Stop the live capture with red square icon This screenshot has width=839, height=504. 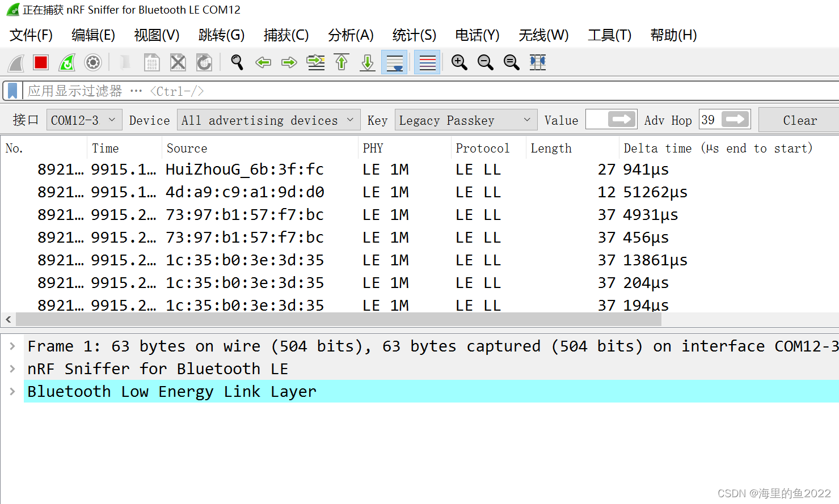(x=40, y=62)
